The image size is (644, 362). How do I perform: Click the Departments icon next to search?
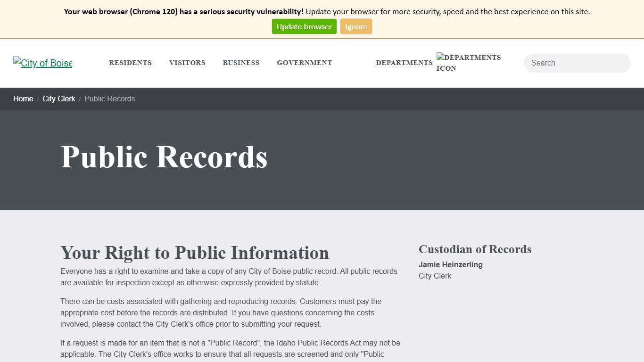(469, 63)
